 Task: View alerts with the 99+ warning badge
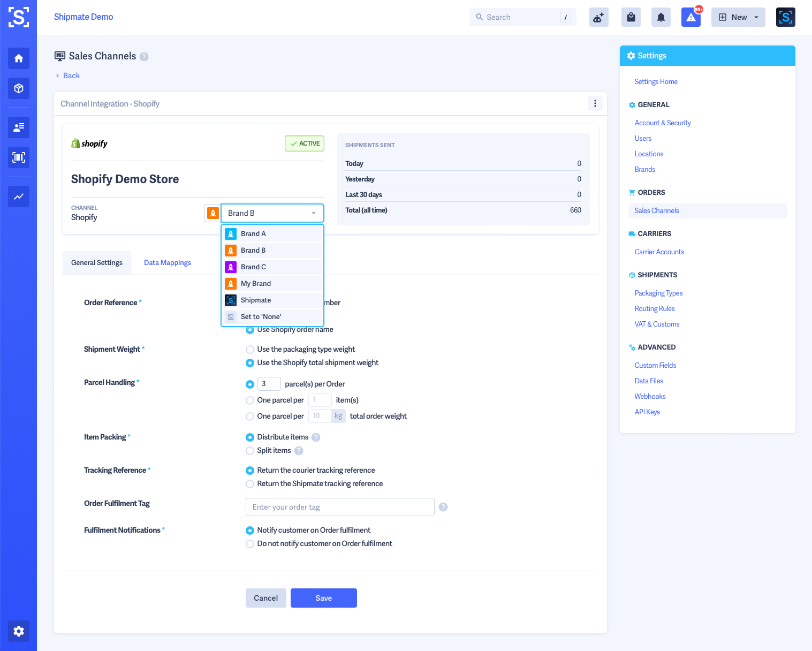point(690,17)
